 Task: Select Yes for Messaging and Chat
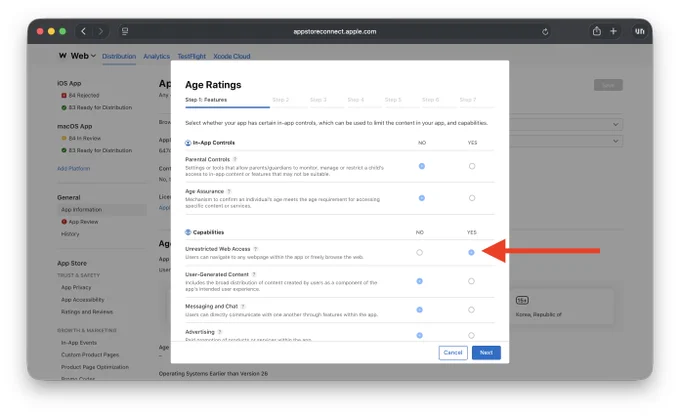tap(471, 310)
